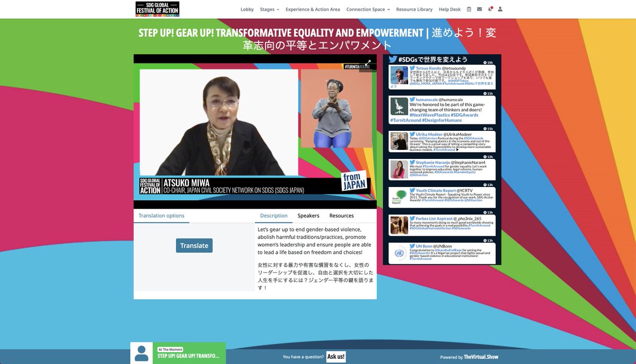Image resolution: width=636 pixels, height=364 pixels.
Task: Expand the Stages dropdown menu
Action: pos(269,10)
